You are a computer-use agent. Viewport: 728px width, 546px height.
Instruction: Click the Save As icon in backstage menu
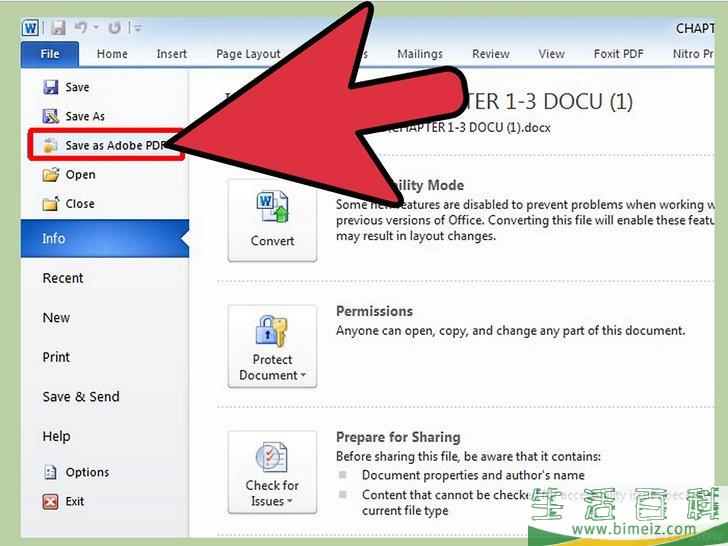[51, 116]
